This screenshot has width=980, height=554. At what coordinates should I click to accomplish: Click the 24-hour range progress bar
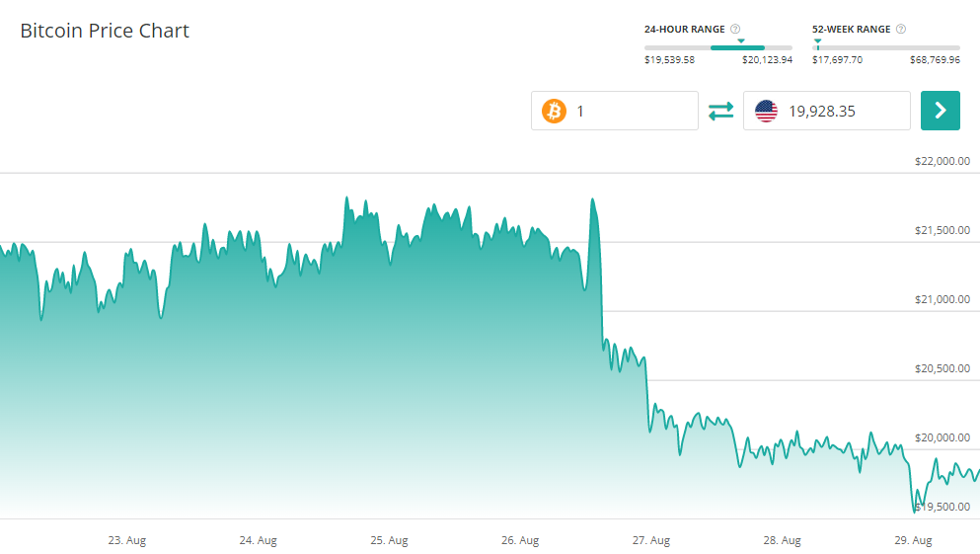(x=718, y=47)
